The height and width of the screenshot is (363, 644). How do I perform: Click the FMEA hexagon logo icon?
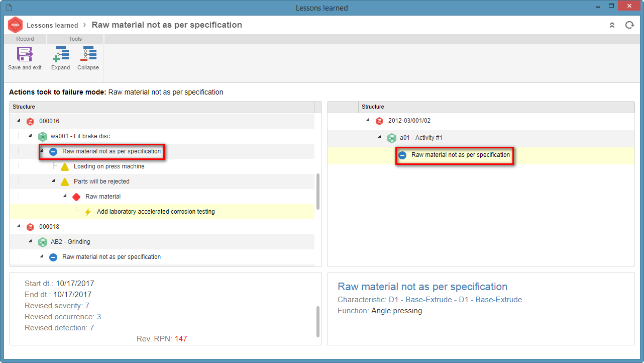tap(15, 25)
